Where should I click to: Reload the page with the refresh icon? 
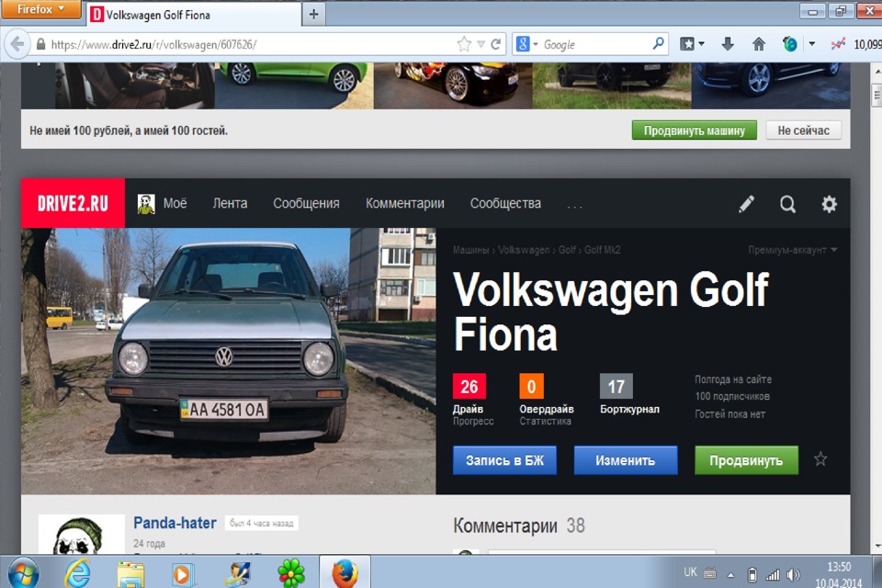coord(496,44)
